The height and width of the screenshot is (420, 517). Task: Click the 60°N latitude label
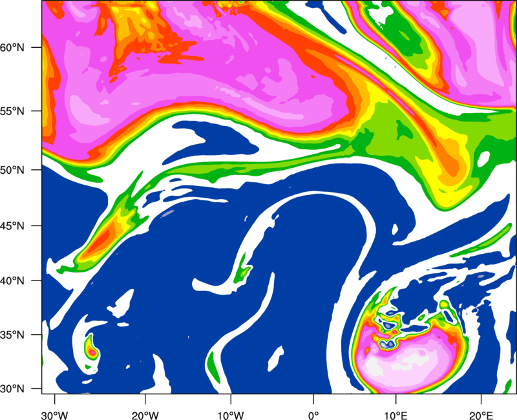(12, 47)
